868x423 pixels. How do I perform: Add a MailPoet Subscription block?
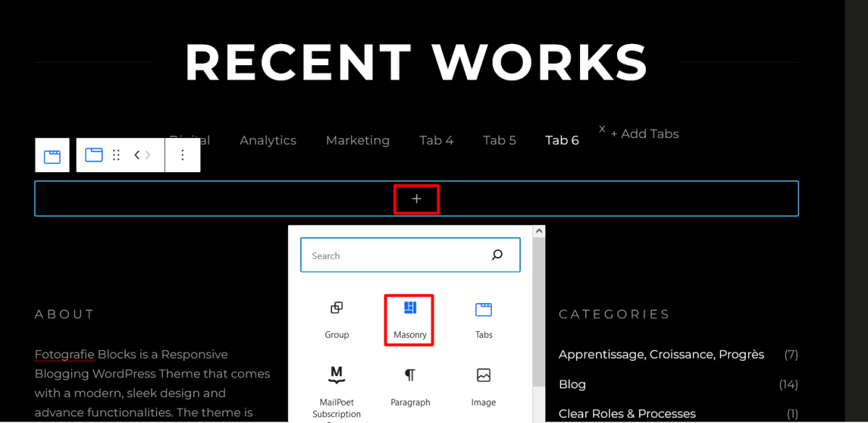point(336,383)
